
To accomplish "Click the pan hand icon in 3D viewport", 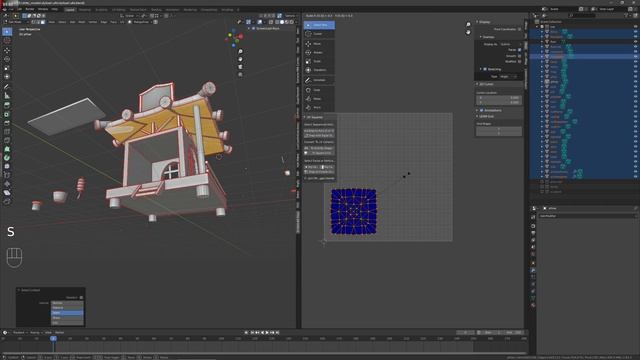I will tap(240, 59).
